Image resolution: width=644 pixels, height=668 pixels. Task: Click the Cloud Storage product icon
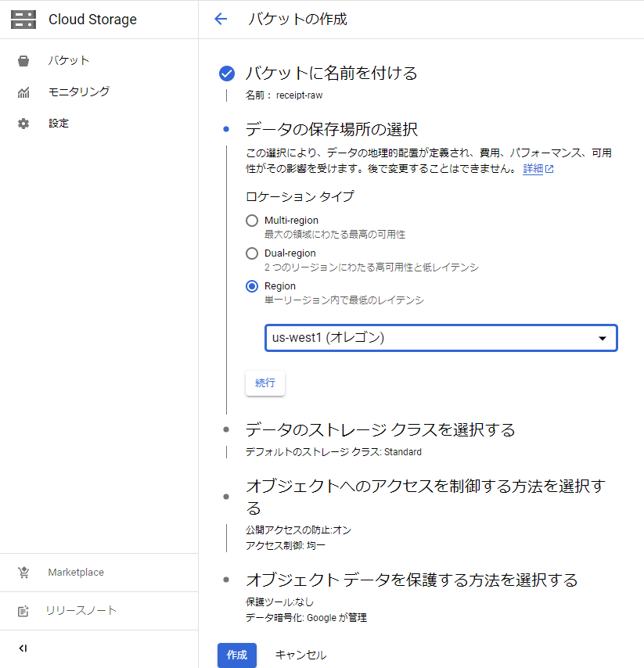point(23,20)
